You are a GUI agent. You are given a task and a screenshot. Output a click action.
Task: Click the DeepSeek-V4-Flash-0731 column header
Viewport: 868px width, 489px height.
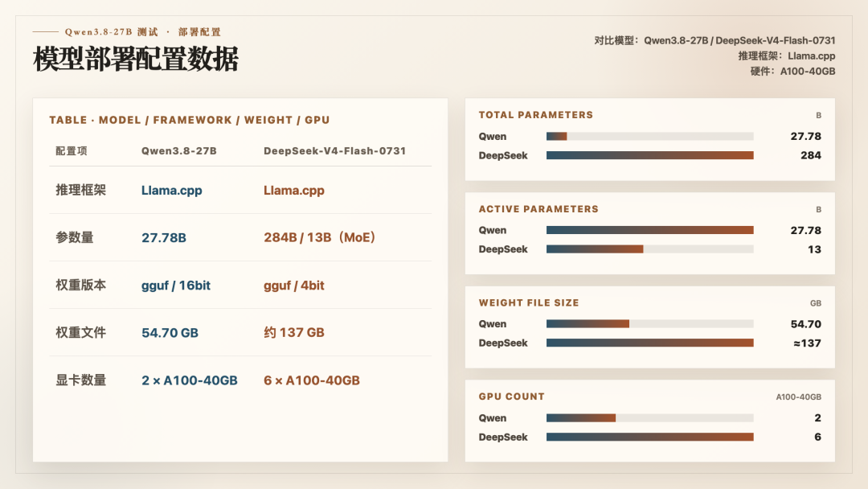(x=335, y=151)
